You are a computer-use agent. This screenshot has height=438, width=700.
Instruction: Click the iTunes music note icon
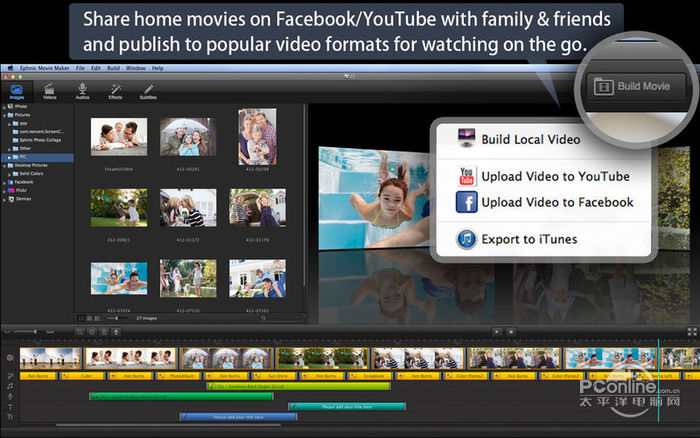467,239
